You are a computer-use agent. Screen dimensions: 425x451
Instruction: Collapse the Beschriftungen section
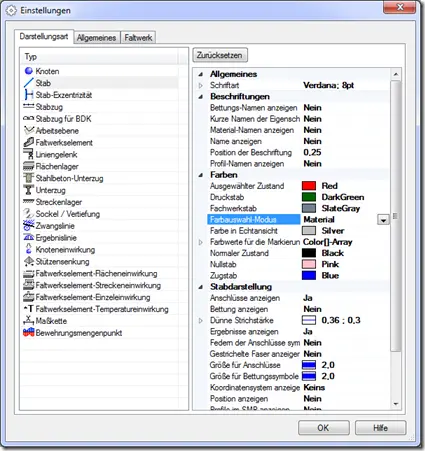click(x=201, y=97)
